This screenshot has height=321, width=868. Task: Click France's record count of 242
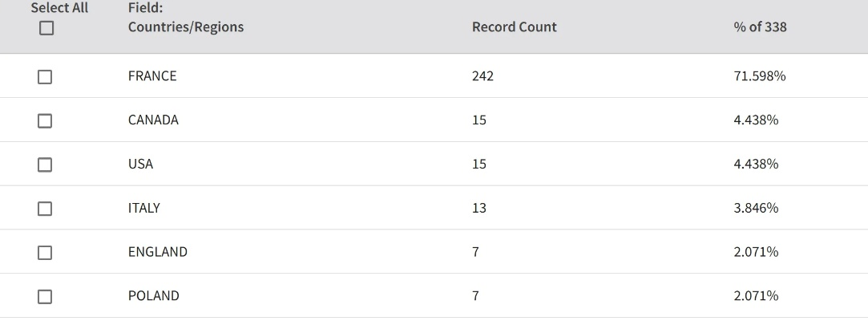tap(482, 76)
